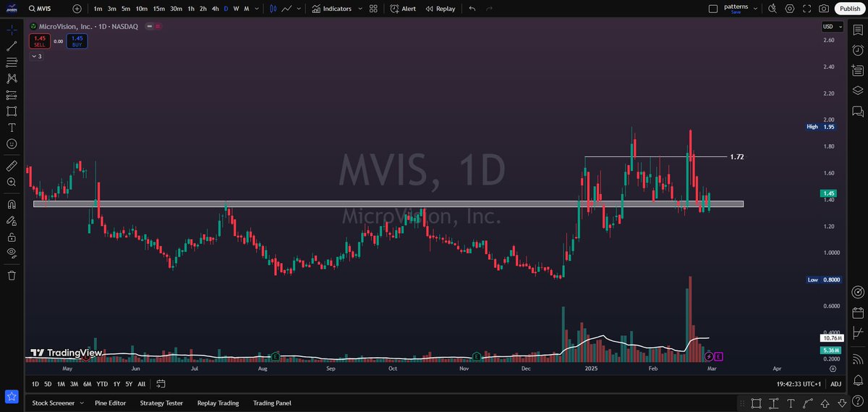This screenshot has width=868, height=412.
Task: Start bar Replay mode
Action: point(441,9)
